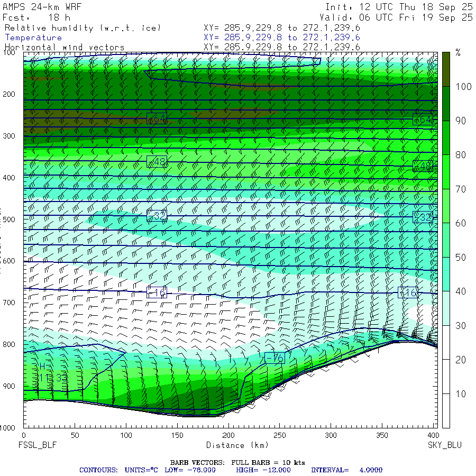Click the dark olive above-100% colorbar segment
The image size is (476, 476).
[x=446, y=68]
